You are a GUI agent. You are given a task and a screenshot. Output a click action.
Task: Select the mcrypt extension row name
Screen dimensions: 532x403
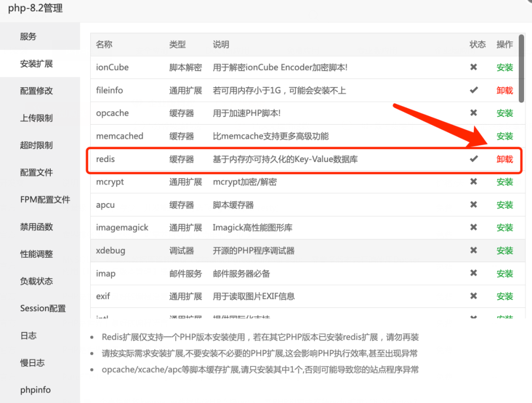(x=110, y=182)
